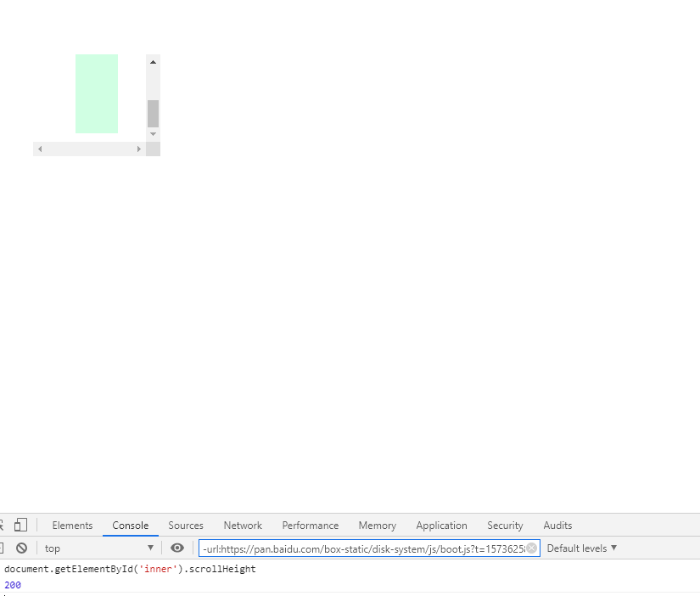Switch to the Elements tab
Screen dimensions: 700x596
click(72, 525)
